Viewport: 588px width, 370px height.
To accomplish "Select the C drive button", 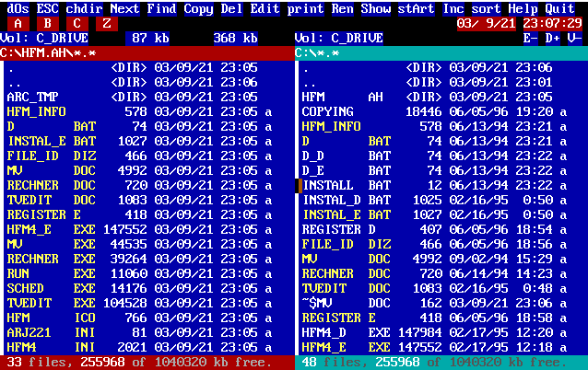I will tap(77, 23).
